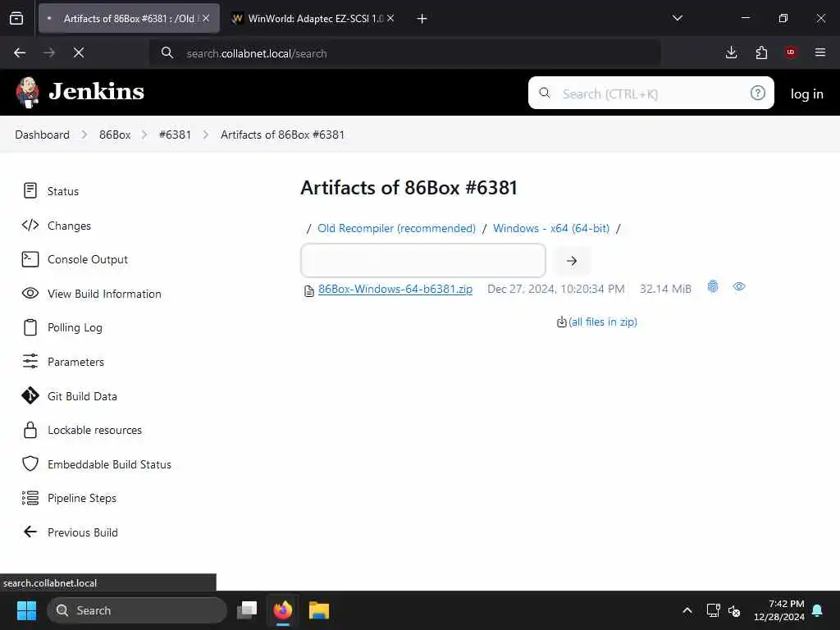Image resolution: width=840 pixels, height=630 pixels.
Task: Download 86Box-Windows-64-b6381.zip
Action: point(395,289)
